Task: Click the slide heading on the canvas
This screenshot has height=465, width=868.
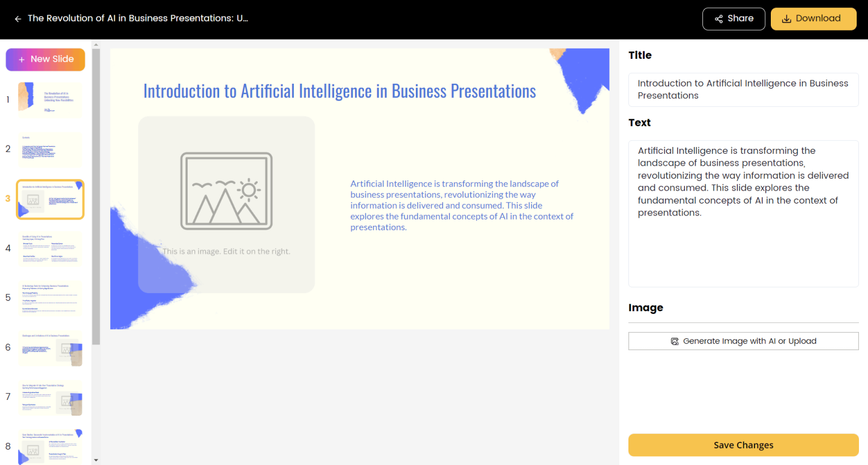Action: 339,91
